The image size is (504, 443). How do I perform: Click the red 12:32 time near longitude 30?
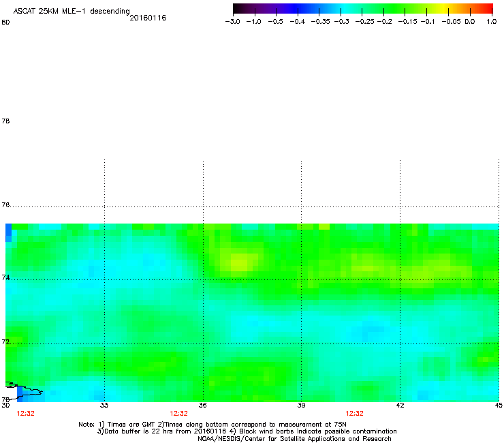(x=25, y=414)
